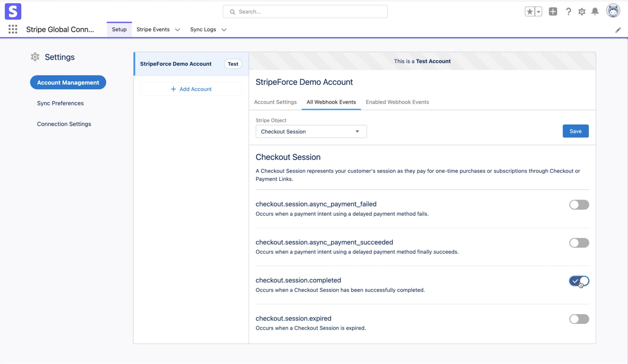Open the Stripe Object Checkout Session dropdown
628x364 pixels.
pyautogui.click(x=311, y=131)
